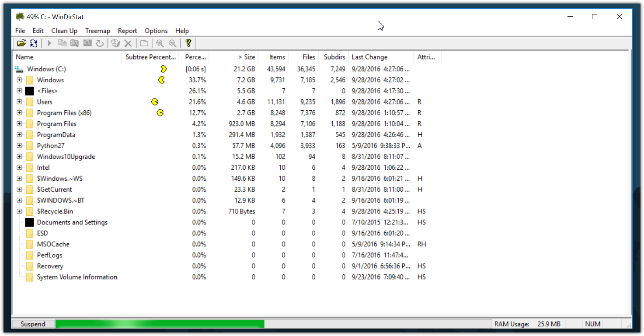The height and width of the screenshot is (336, 644).
Task: Expand the <Files> node
Action: [x=19, y=91]
